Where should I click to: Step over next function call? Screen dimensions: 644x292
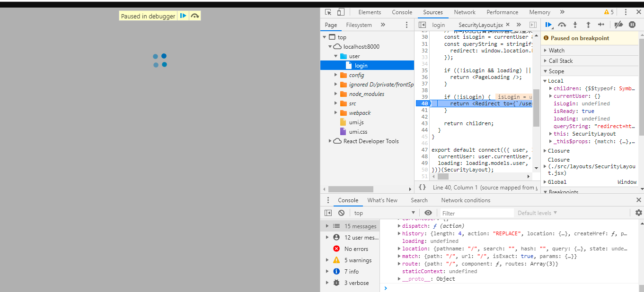tap(562, 25)
